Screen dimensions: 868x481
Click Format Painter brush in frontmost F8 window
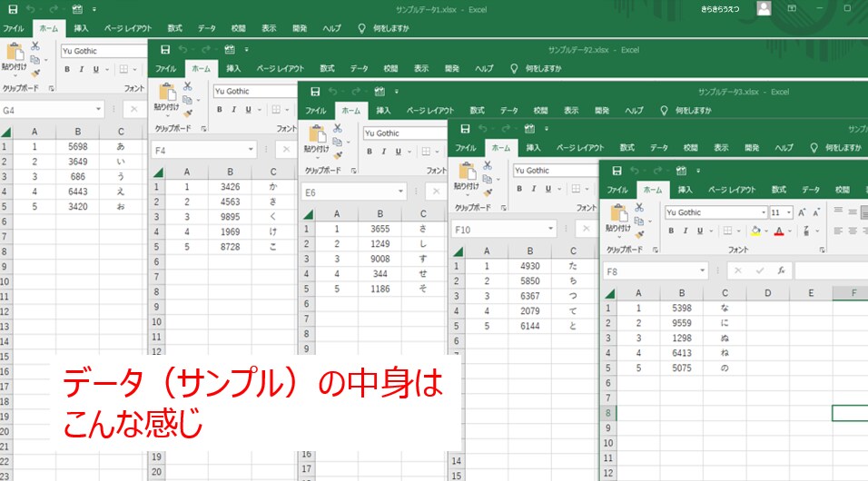click(639, 235)
